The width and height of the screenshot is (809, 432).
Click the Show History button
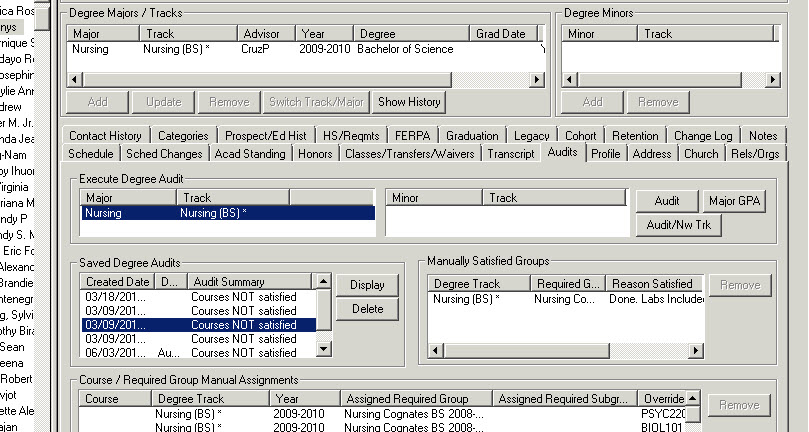click(410, 102)
